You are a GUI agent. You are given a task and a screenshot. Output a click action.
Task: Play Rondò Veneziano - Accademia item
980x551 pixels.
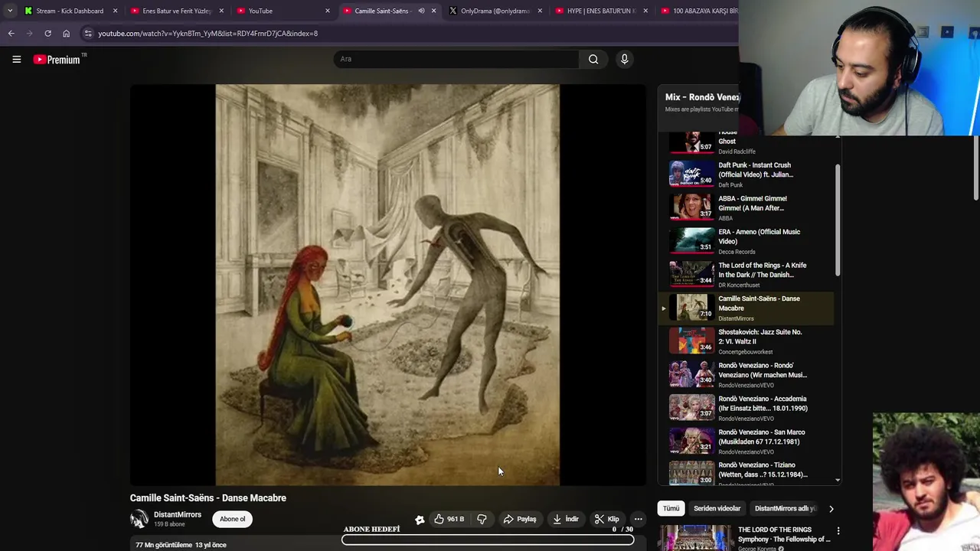click(x=746, y=408)
